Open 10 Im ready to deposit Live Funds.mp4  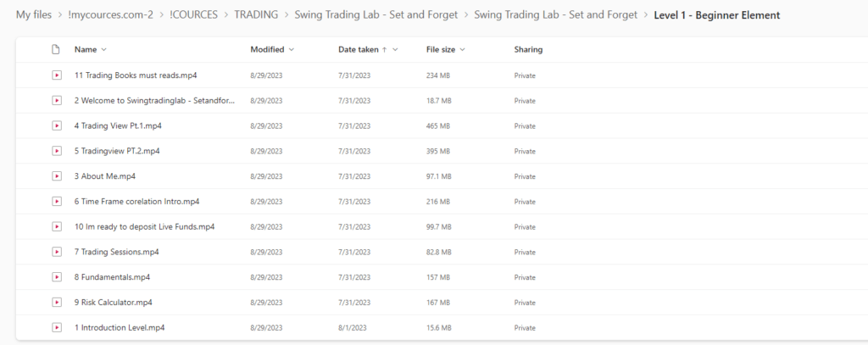tap(144, 227)
